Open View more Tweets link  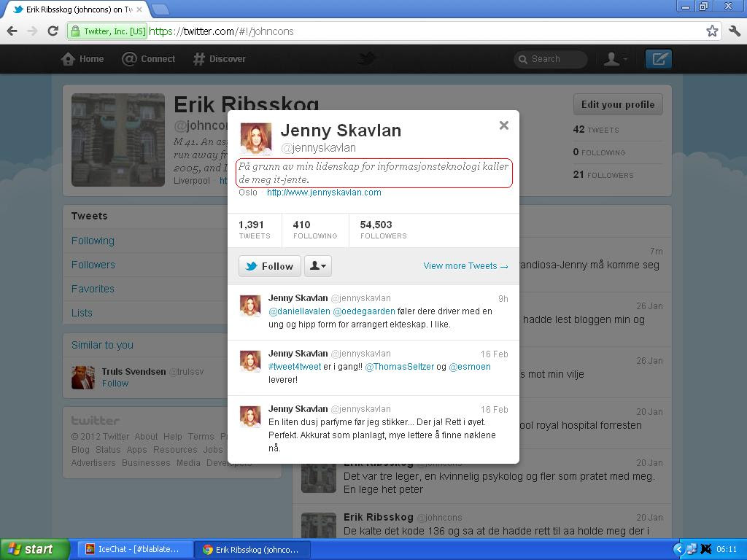point(465,266)
